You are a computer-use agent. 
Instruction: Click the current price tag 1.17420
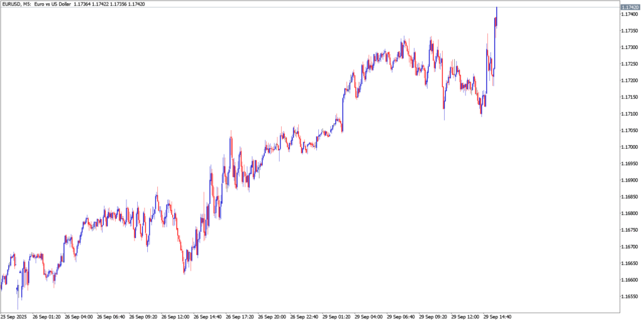631,8
